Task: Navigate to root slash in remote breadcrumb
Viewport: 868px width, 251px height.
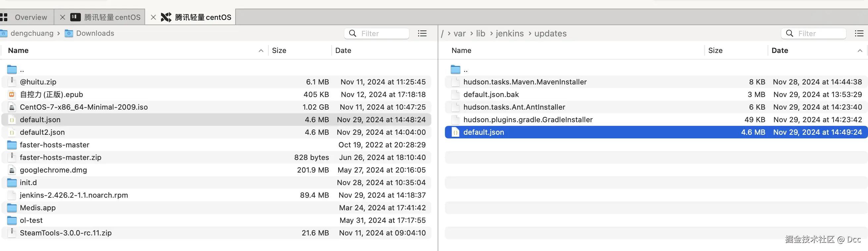Action: pos(442,33)
